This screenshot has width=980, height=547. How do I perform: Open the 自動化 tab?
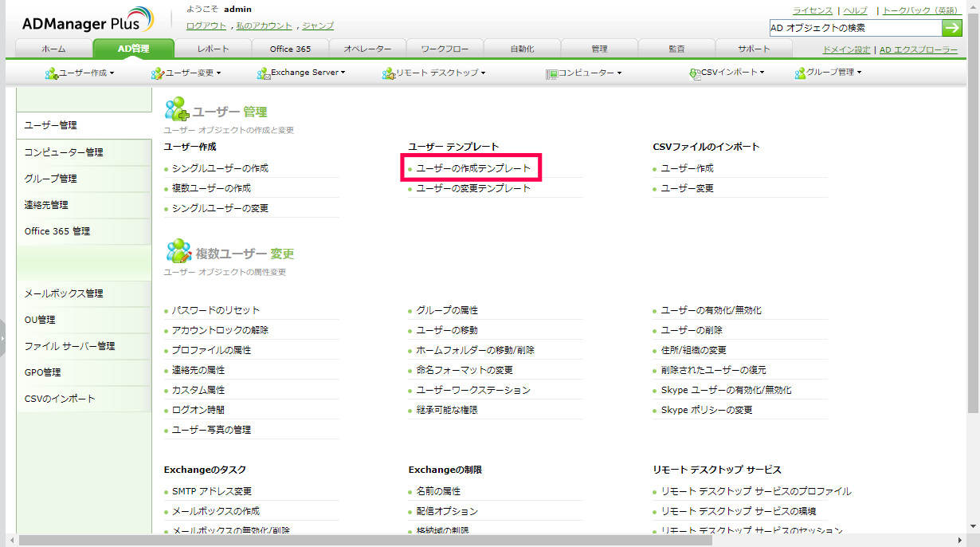522,49
